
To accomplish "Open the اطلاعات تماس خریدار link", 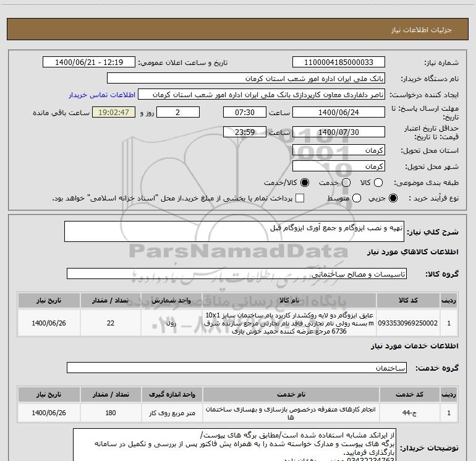I will (x=102, y=95).
